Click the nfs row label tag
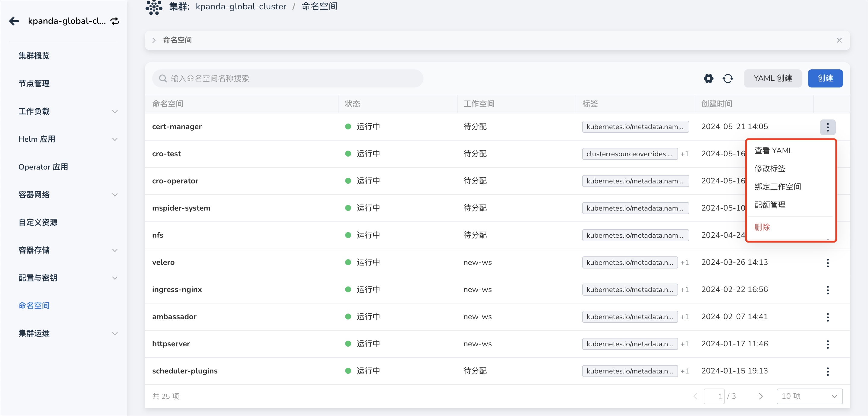The image size is (868, 416). (635, 236)
